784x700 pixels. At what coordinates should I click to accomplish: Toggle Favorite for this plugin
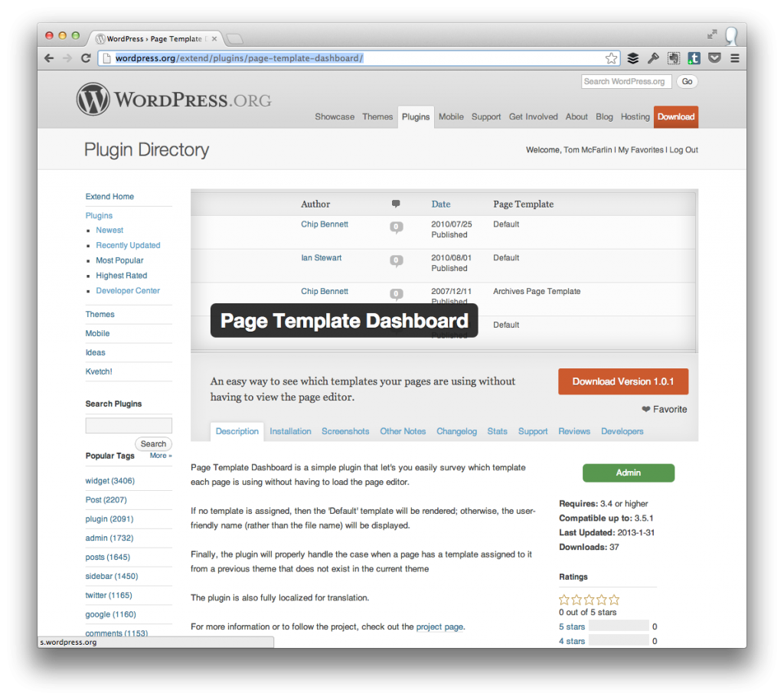tap(664, 409)
